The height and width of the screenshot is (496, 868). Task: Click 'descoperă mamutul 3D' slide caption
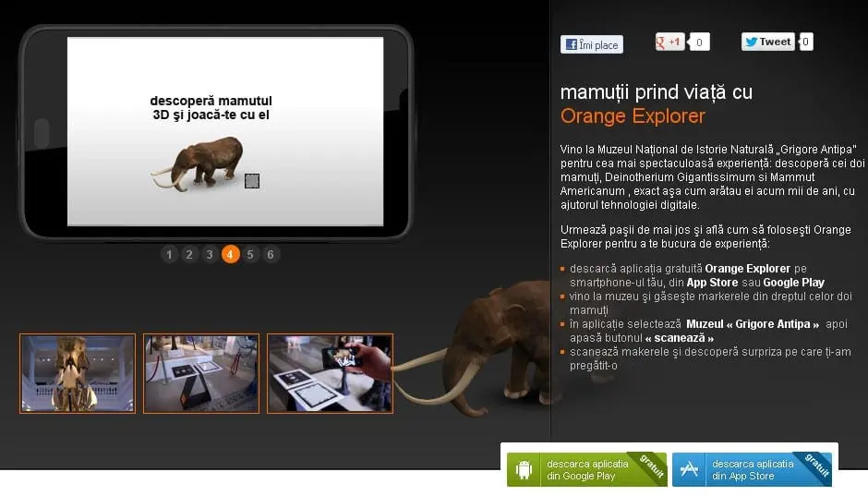point(211,108)
